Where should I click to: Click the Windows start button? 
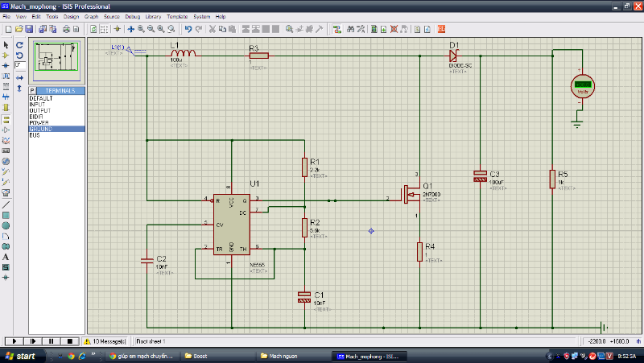click(x=21, y=355)
